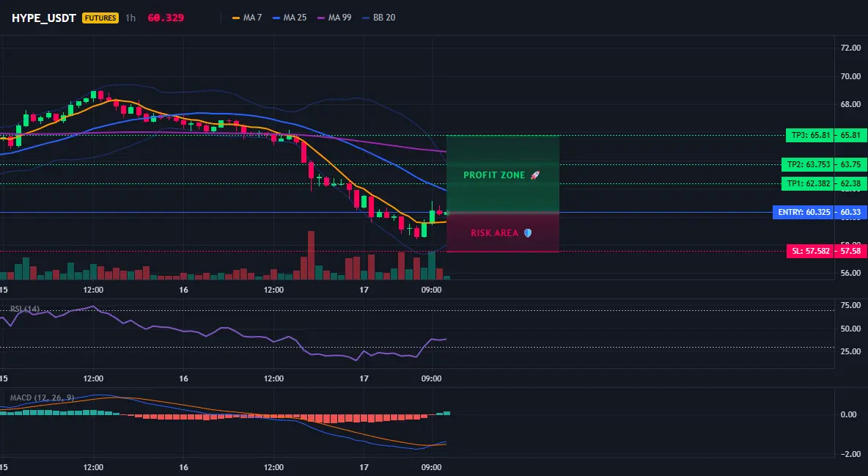Toggle the MA 99 legend item
Viewport: 868px width, 476px height.
(x=334, y=18)
